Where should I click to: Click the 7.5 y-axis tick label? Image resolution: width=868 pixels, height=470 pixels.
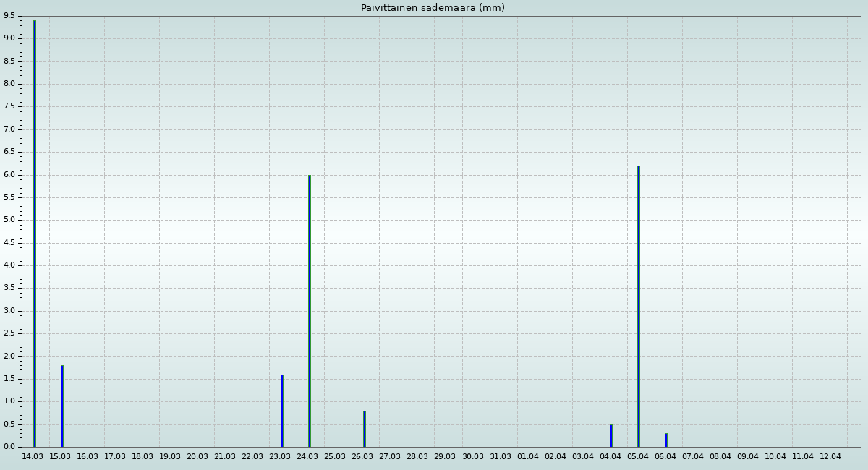[x=9, y=106]
